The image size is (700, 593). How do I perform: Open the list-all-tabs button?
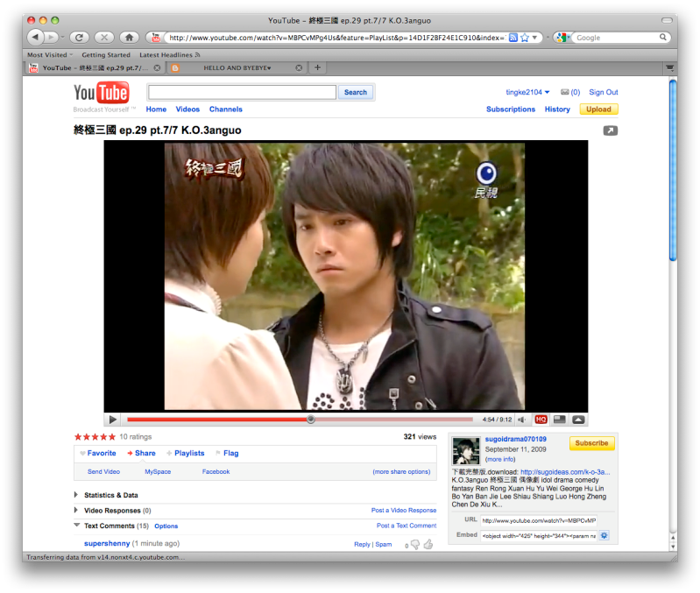(669, 67)
